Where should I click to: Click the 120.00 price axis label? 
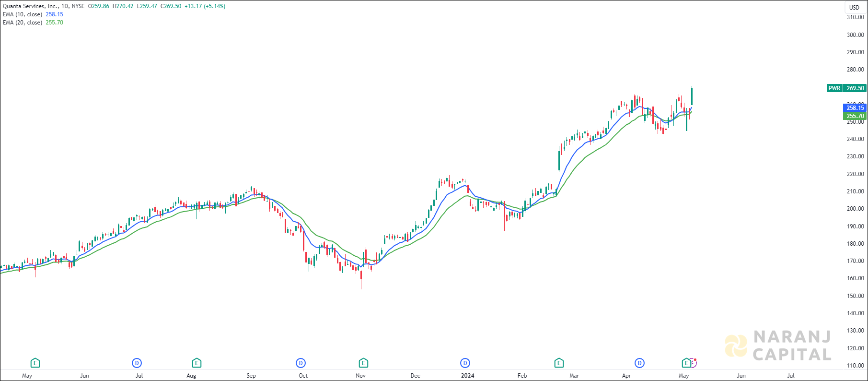tap(856, 348)
